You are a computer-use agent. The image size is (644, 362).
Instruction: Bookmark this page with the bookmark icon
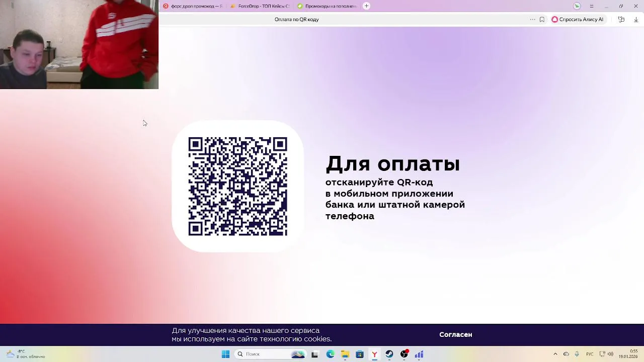tap(542, 20)
